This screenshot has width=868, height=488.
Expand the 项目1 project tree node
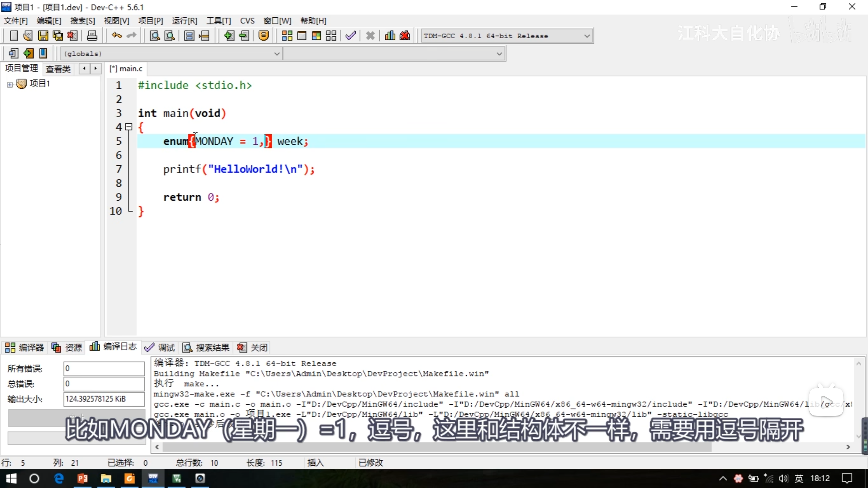click(x=10, y=84)
